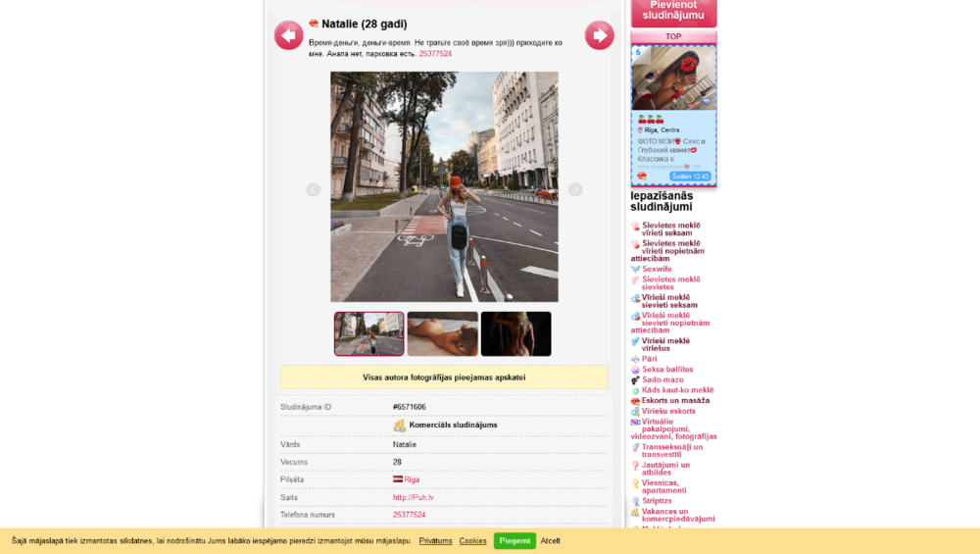Click the Komerciāls sludinājums icon
Viewport: 980px width, 554px height.
(x=400, y=426)
